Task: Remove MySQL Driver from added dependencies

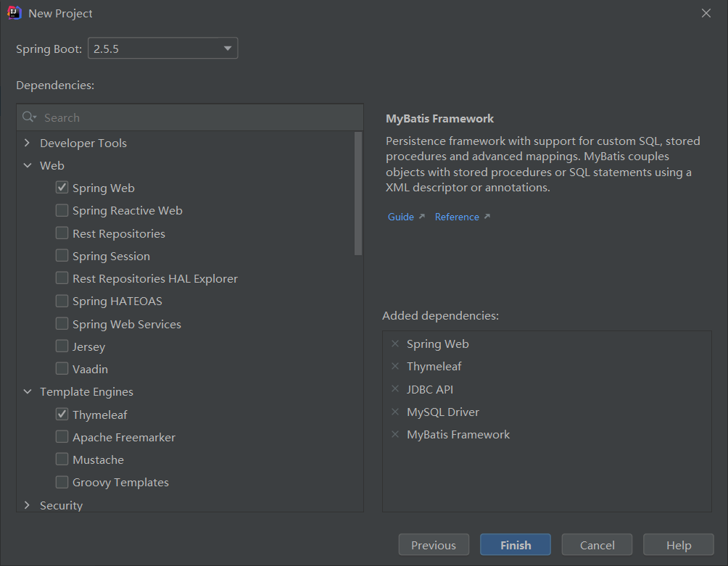Action: pyautogui.click(x=395, y=412)
